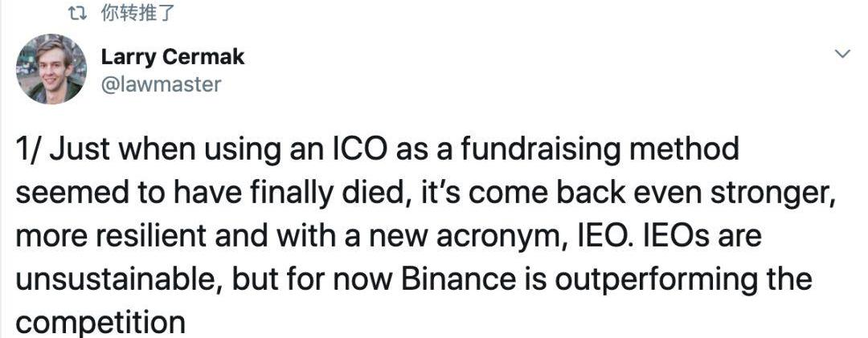Expand the tweet options chevron
868x338 pixels.
pyautogui.click(x=842, y=54)
